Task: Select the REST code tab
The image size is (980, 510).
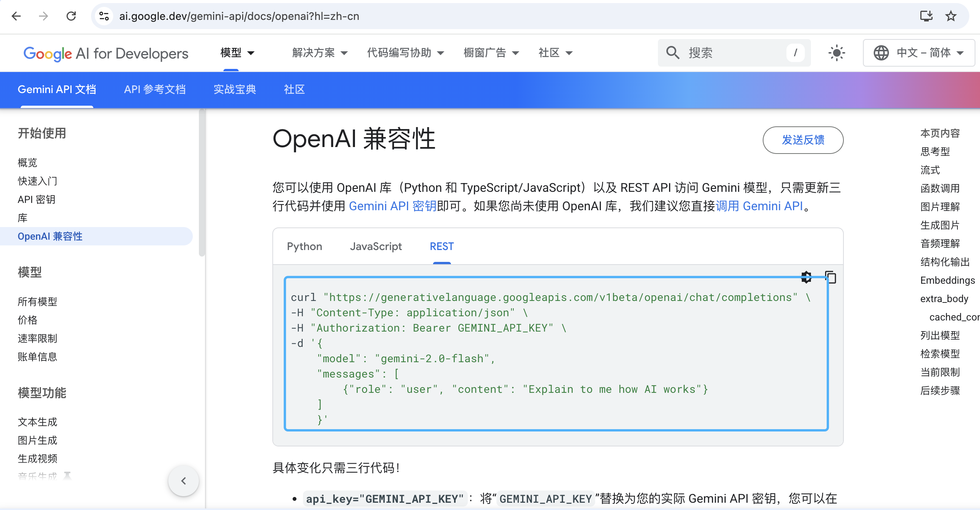Action: (x=442, y=247)
